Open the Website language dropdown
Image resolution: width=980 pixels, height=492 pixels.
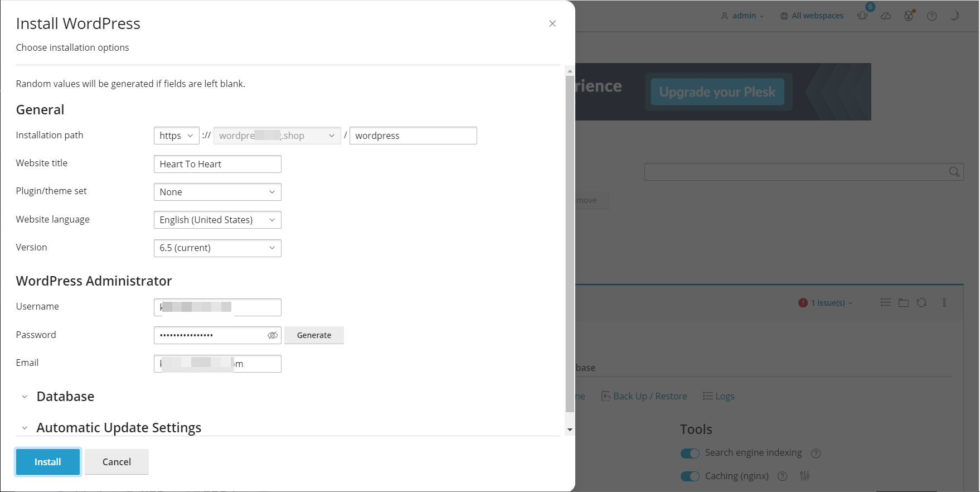(217, 220)
